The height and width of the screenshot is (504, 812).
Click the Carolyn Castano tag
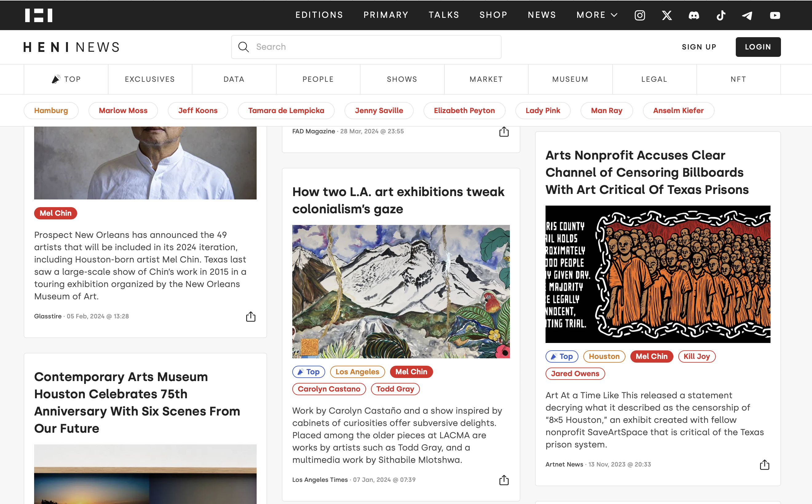coord(329,389)
